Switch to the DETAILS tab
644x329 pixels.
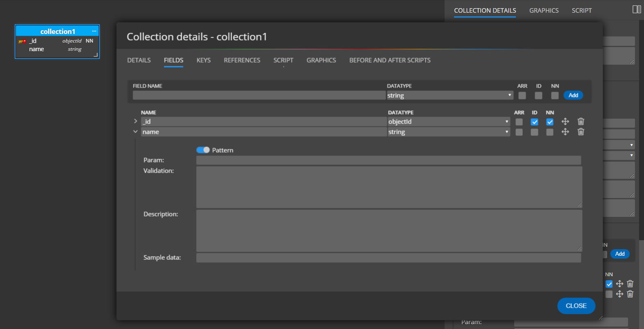click(x=139, y=60)
